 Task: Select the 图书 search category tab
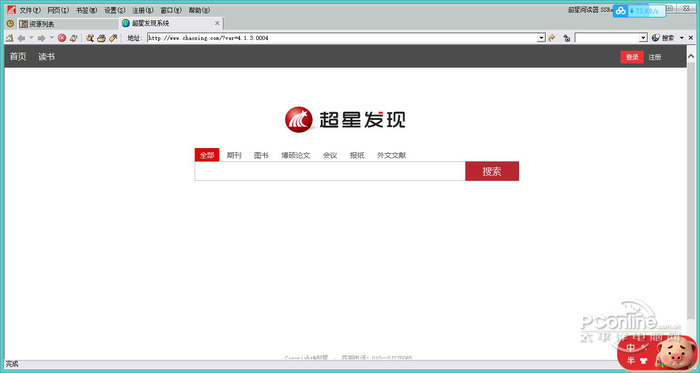[261, 155]
